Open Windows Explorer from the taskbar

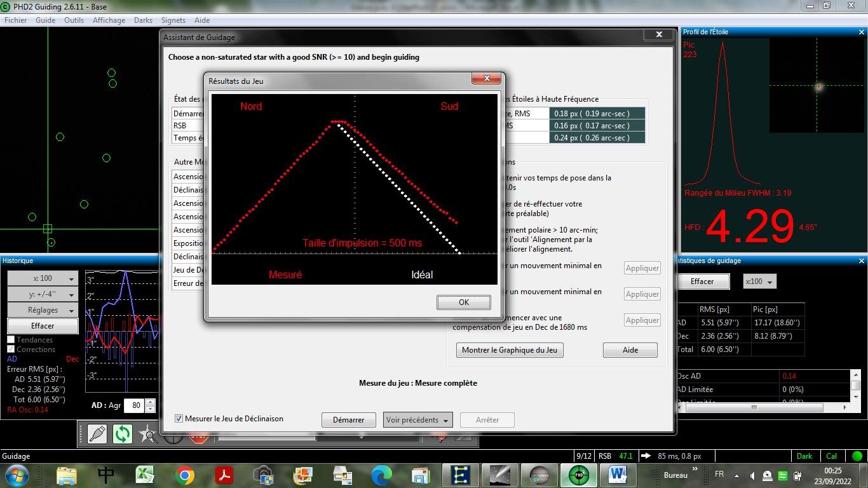click(67, 475)
